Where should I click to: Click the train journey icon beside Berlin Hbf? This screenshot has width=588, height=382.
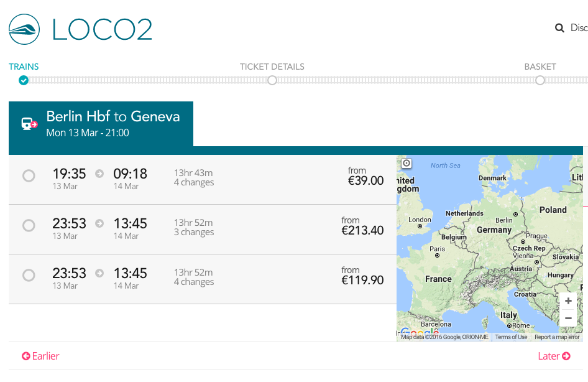29,124
